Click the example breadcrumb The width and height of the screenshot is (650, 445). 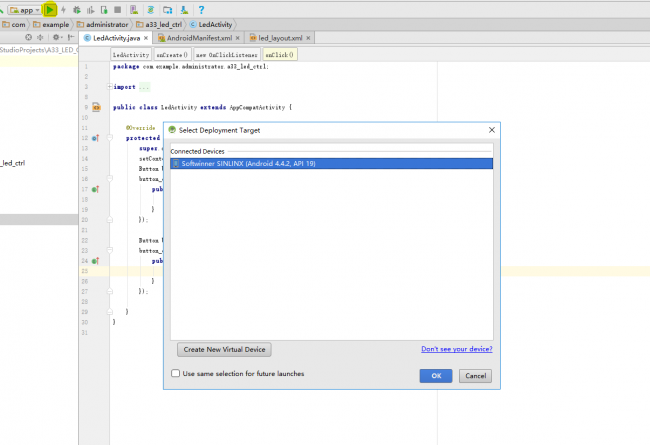pos(51,24)
